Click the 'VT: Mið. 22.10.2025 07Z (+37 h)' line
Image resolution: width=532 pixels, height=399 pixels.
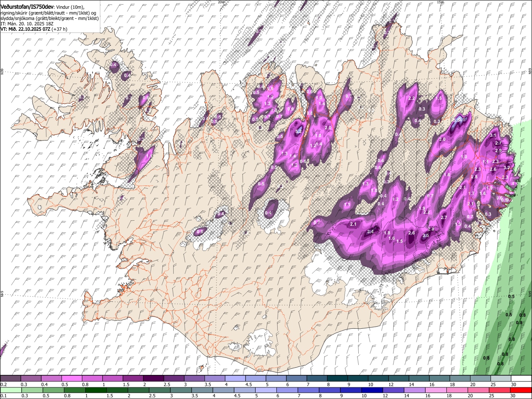[34, 29]
